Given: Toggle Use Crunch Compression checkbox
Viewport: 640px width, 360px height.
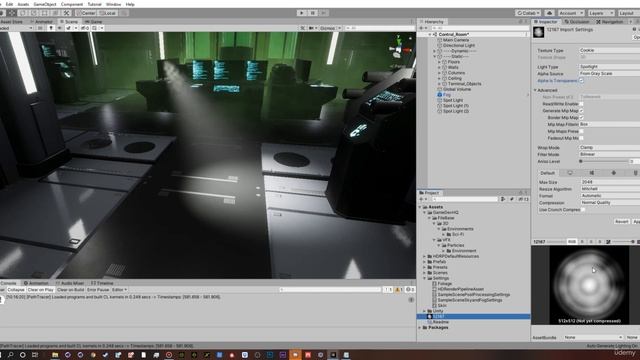Looking at the screenshot, I should click(x=583, y=210).
